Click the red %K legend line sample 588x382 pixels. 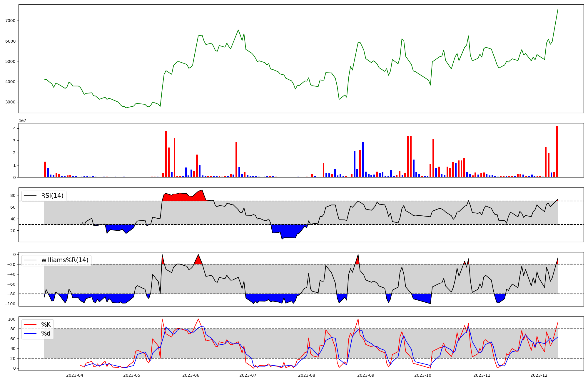click(30, 325)
